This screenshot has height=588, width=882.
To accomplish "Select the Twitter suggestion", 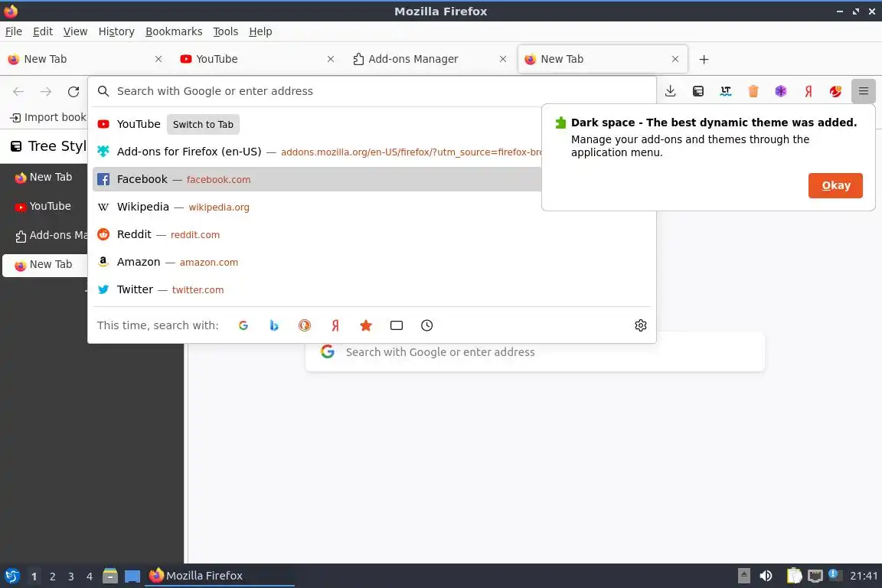I will 371,289.
